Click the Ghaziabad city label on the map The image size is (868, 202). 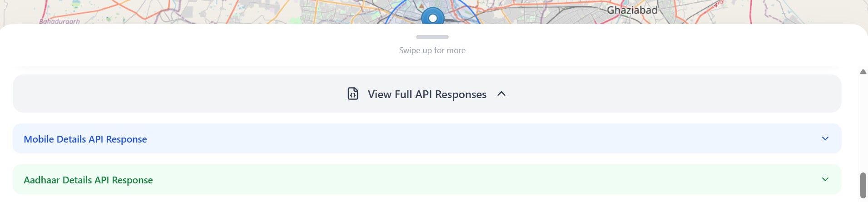tap(632, 10)
